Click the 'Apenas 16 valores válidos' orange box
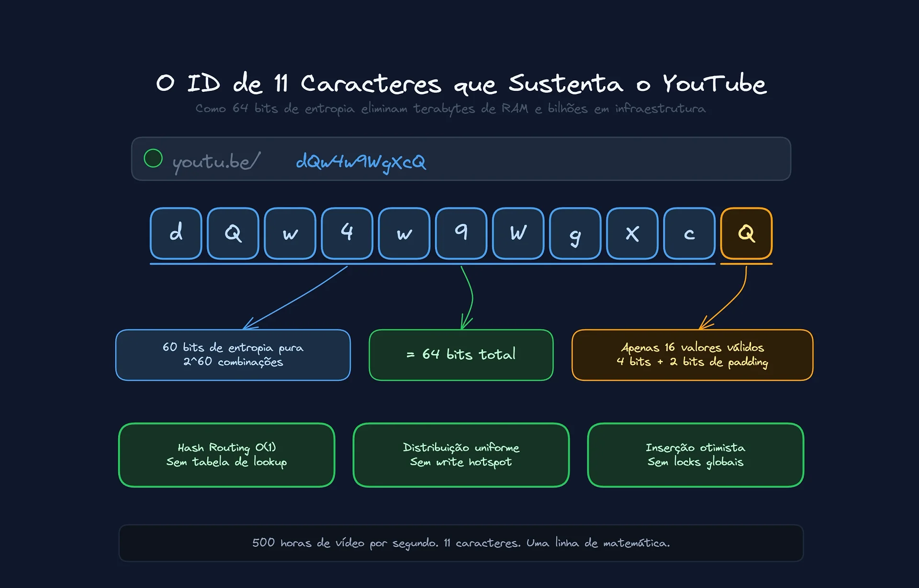919x588 pixels. pyautogui.click(x=692, y=355)
